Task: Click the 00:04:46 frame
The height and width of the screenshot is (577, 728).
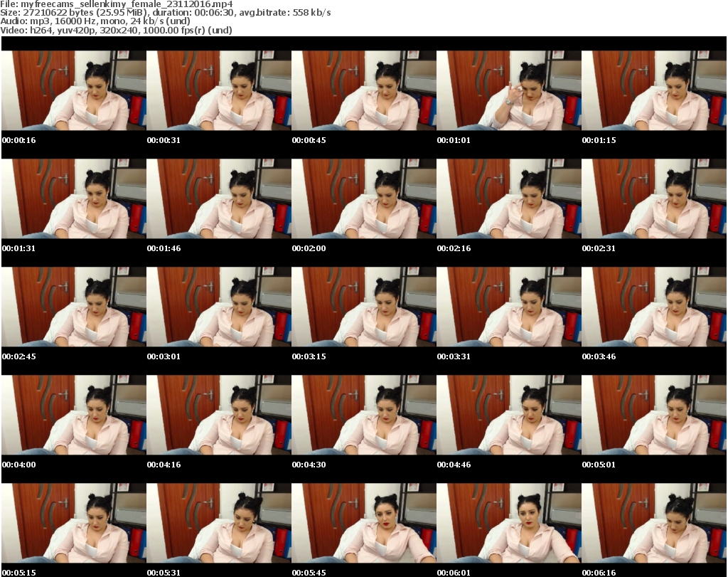Action: coord(509,415)
